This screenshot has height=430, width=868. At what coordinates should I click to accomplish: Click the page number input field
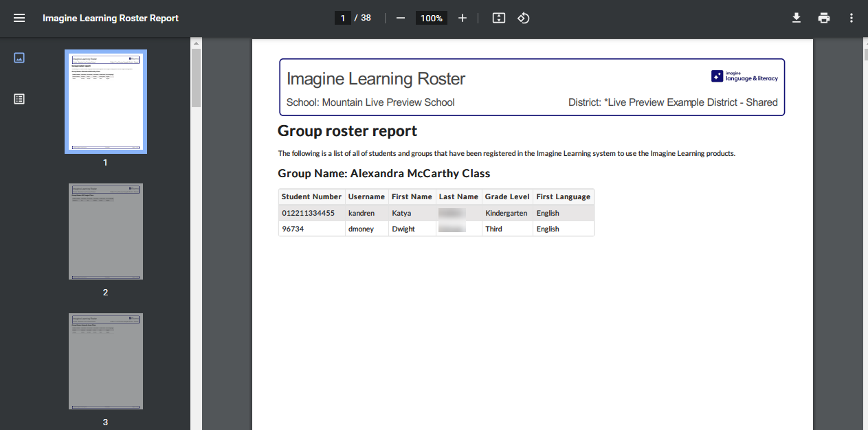[x=342, y=18]
